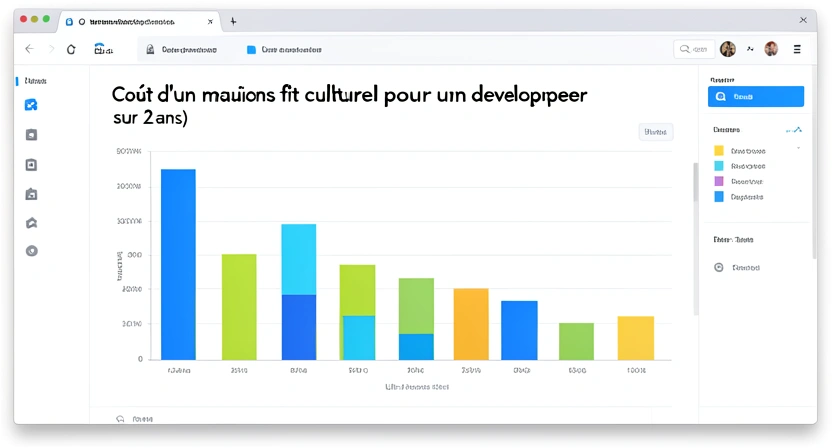The width and height of the screenshot is (832, 448).
Task: Open the hamburger menu in the toolbar
Action: click(797, 49)
